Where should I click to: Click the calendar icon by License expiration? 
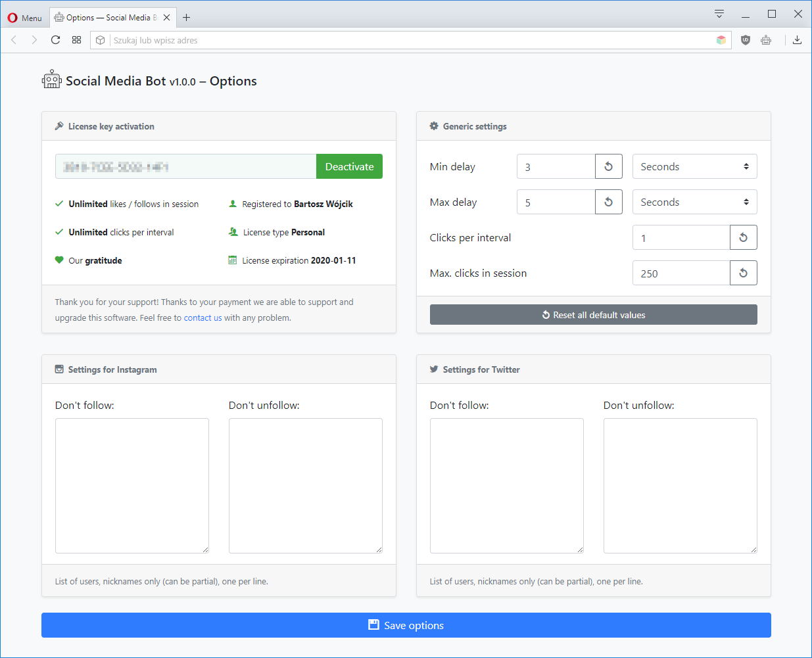click(x=233, y=260)
